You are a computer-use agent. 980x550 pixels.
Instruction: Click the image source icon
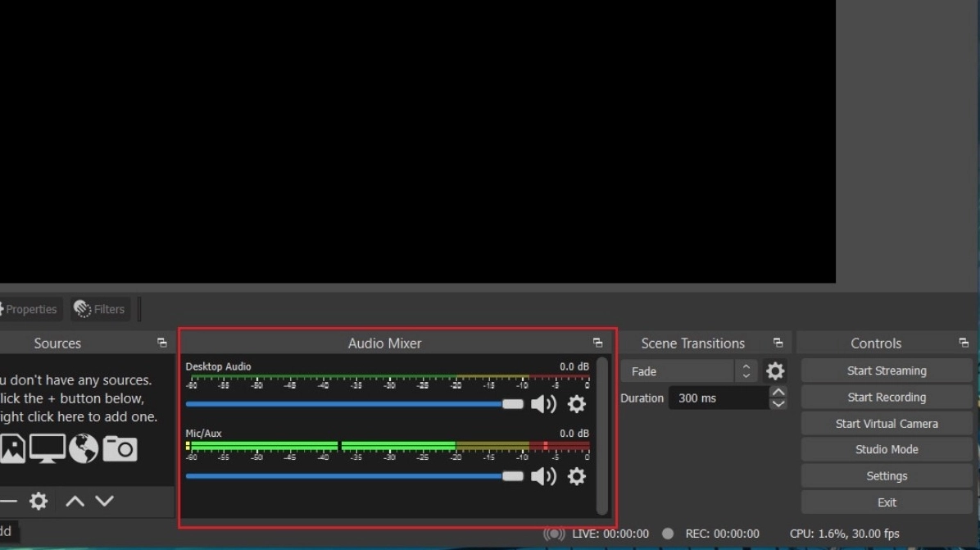click(13, 448)
